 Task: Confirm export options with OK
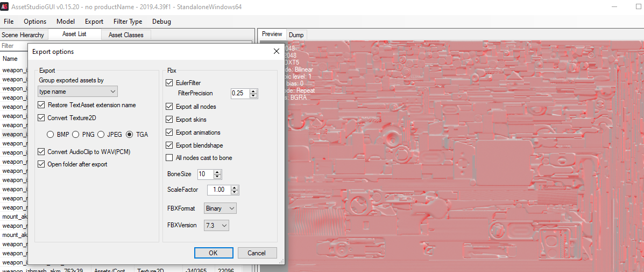tap(214, 253)
